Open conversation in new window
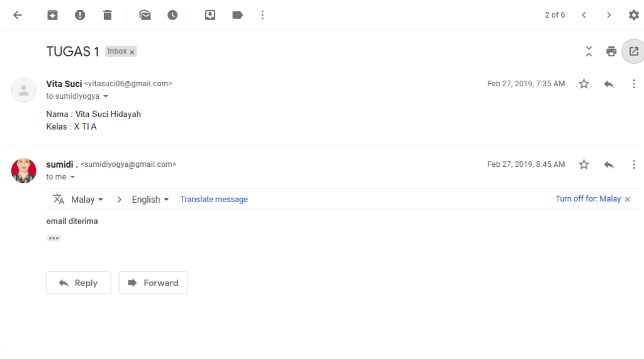Screen dimensions: 644x359 [633, 52]
